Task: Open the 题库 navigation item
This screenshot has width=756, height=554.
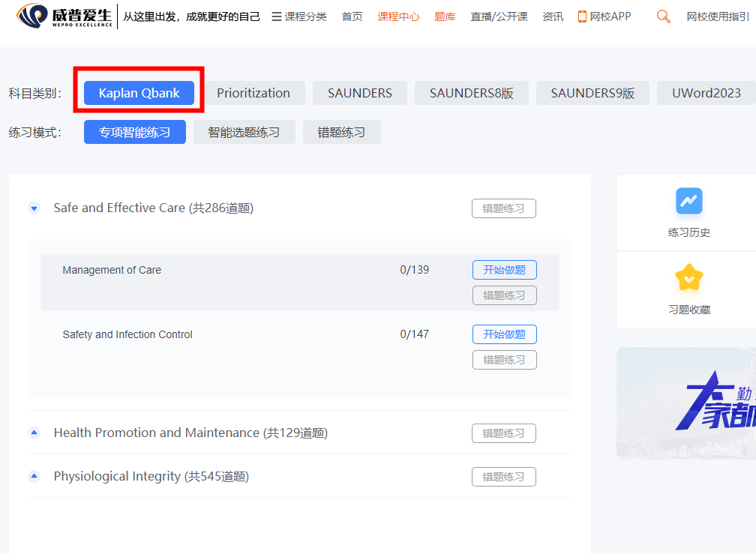Action: coord(445,16)
